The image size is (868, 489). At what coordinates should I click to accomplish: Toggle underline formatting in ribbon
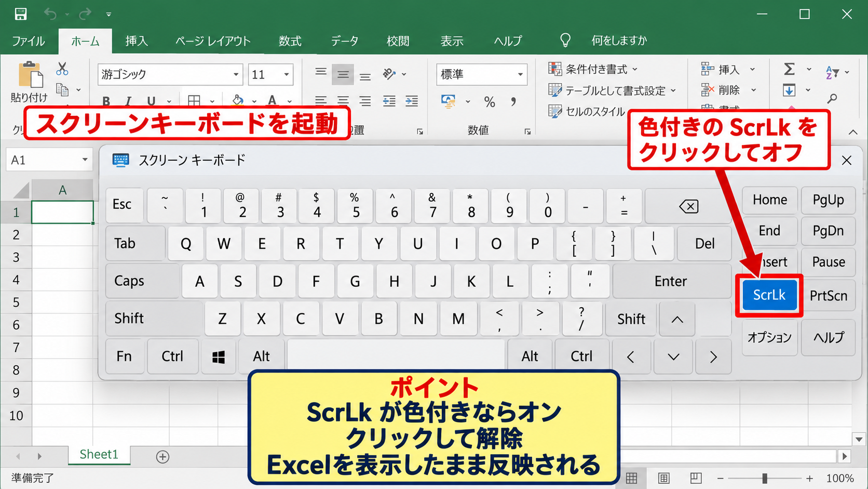pyautogui.click(x=151, y=101)
